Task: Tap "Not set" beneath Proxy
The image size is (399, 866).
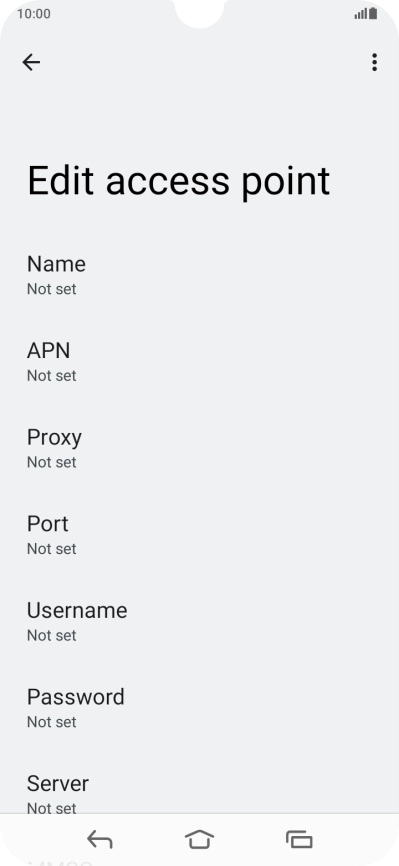Action: click(x=52, y=462)
